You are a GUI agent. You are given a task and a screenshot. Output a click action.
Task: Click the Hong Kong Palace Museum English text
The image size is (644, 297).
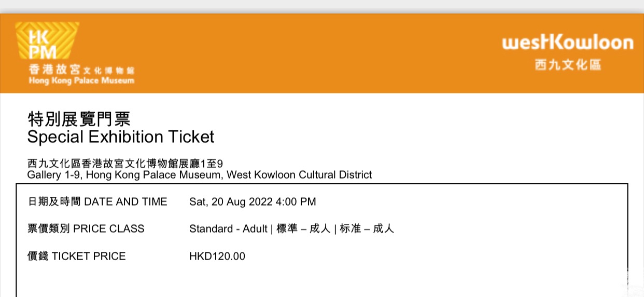pos(81,80)
